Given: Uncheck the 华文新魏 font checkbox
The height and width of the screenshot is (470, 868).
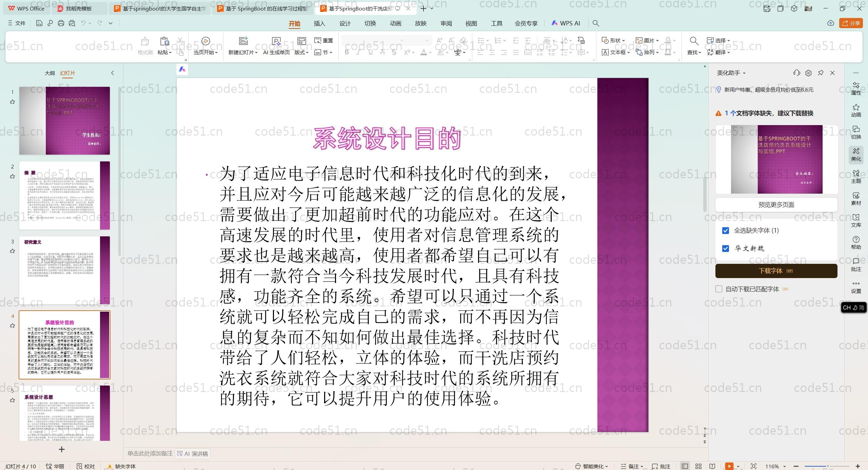Looking at the screenshot, I should 726,249.
